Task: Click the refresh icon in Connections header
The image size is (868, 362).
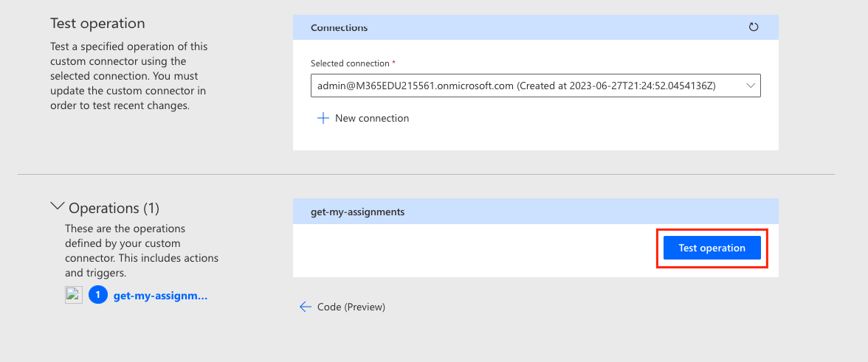Action: [754, 27]
